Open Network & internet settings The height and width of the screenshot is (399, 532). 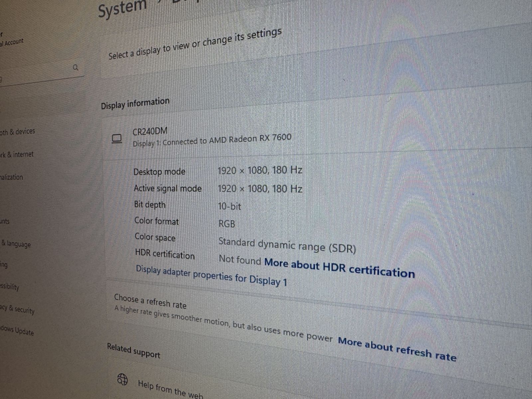(17, 155)
